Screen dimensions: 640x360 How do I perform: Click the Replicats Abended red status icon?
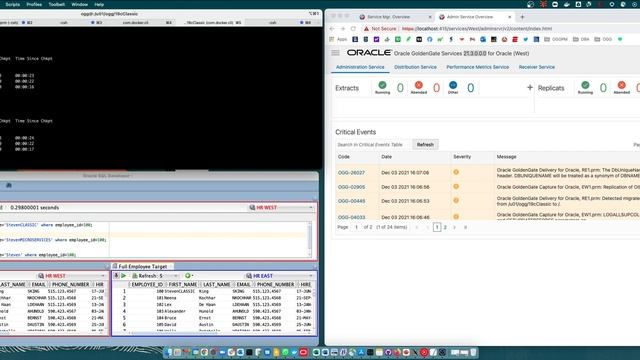(x=622, y=85)
